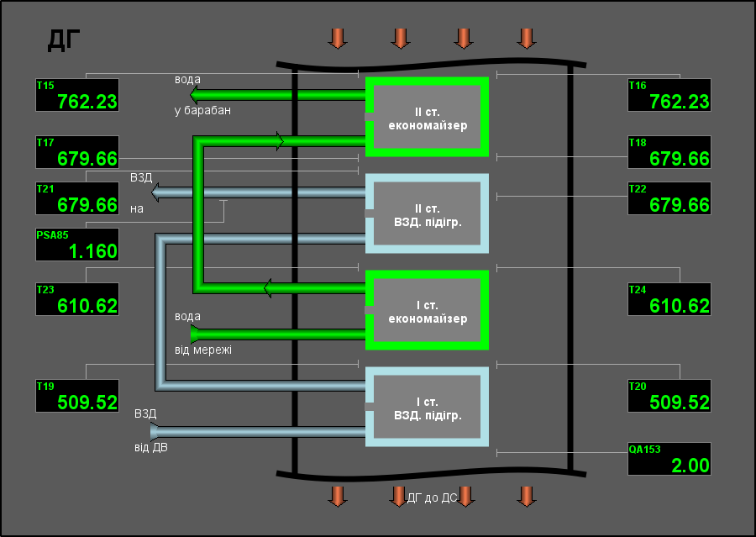Click the T16 temperature display 762.23
This screenshot has width=756, height=537.
click(669, 95)
